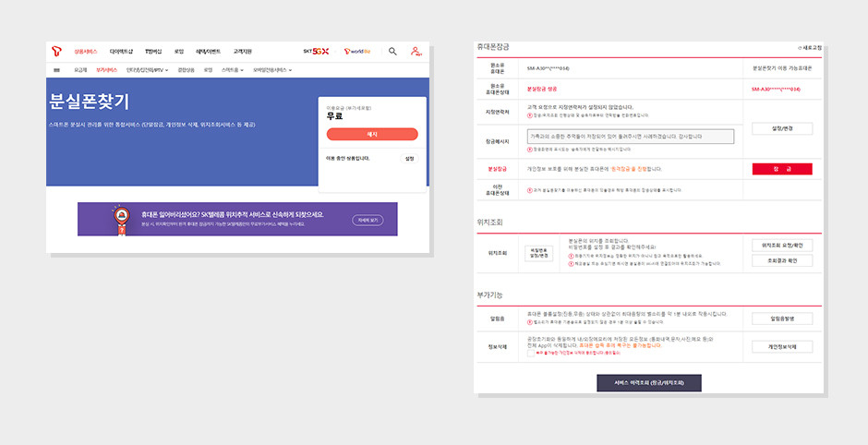Viewport: 868px width, 445px height.
Task: Click the 잠금메시지 text input field
Action: 630,137
